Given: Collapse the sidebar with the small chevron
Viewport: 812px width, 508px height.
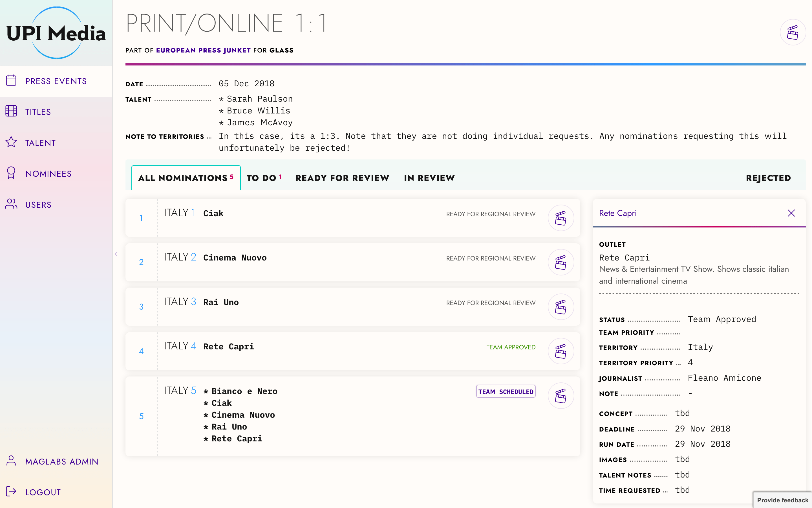Looking at the screenshot, I should click(116, 254).
